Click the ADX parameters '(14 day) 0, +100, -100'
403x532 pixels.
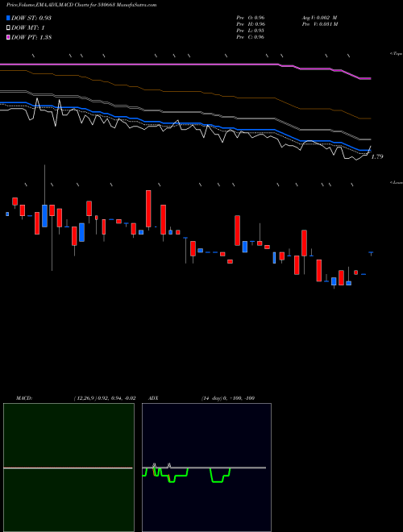click(x=228, y=398)
